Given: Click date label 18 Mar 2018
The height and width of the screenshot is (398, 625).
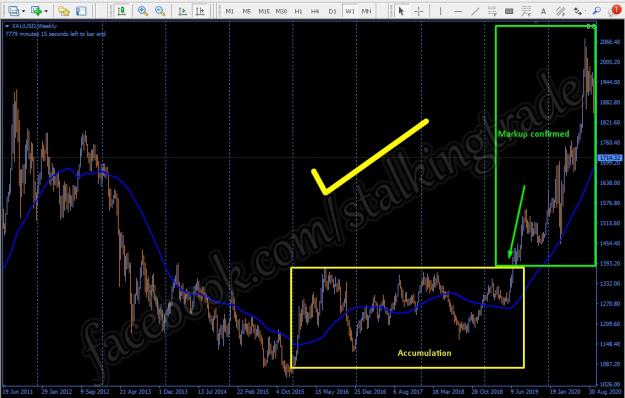Looking at the screenshot, I should pyautogui.click(x=448, y=392).
